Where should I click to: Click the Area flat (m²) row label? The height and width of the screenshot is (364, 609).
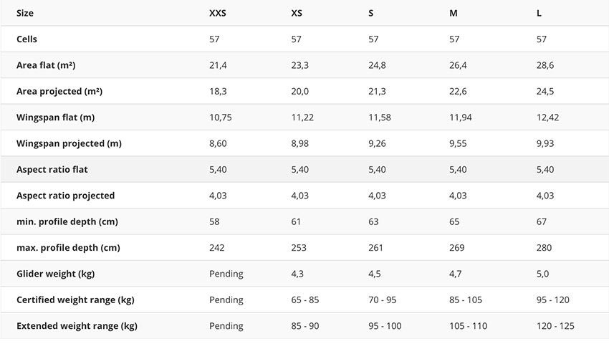[46, 65]
